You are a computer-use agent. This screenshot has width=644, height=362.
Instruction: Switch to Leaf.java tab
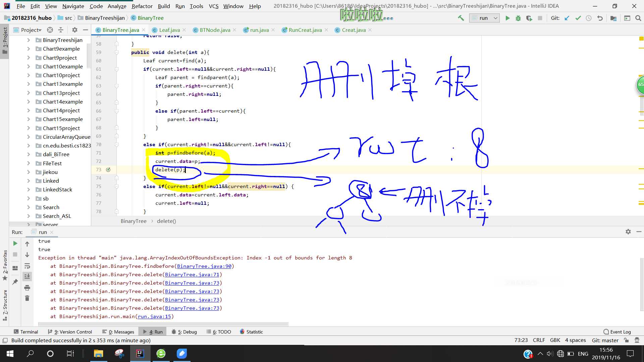[x=169, y=30]
